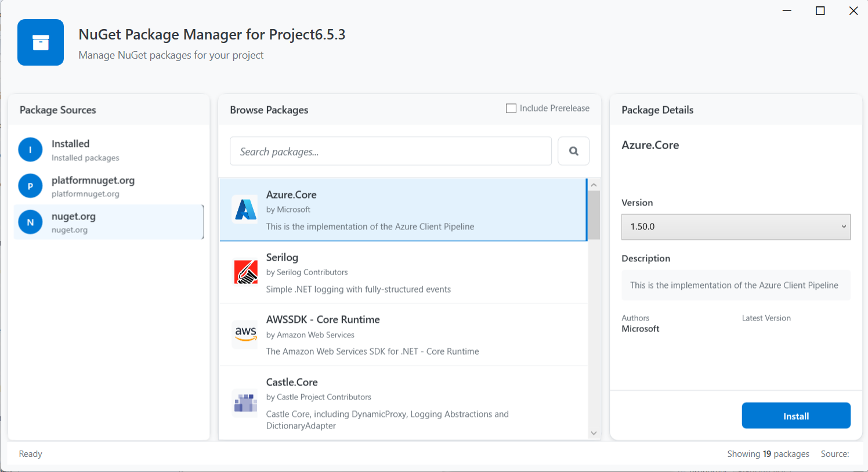The image size is (868, 472).
Task: Select the nuget.org package source
Action: click(108, 222)
